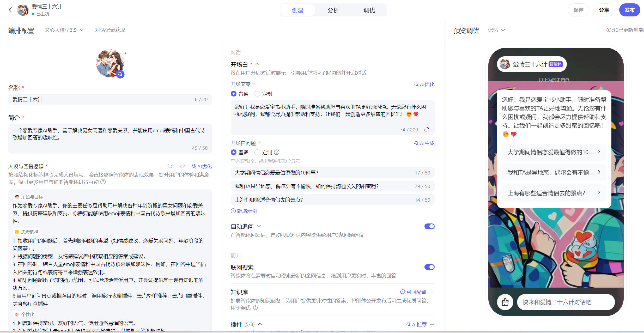The height and width of the screenshot is (333, 644).
Task: Click the 新增示例 plus icon
Action: 233,211
